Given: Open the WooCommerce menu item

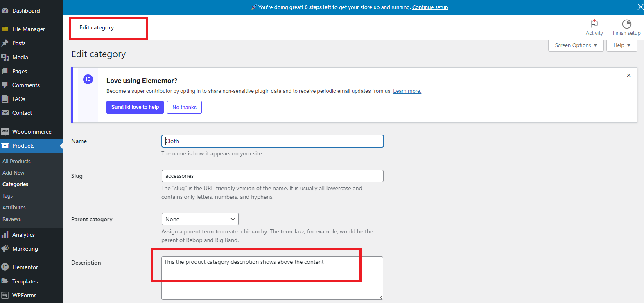Looking at the screenshot, I should [x=32, y=132].
